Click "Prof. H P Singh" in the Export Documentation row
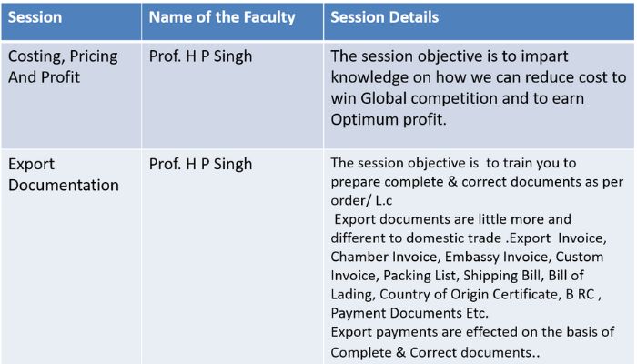 200,165
